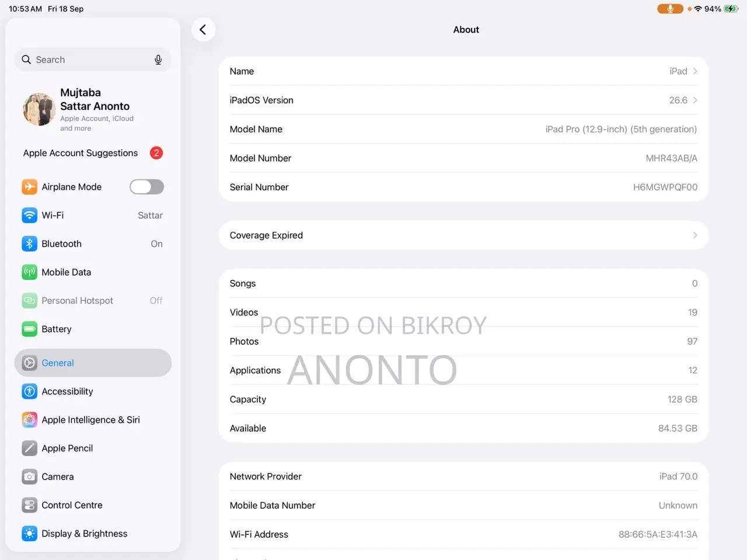Tap the red suggestions badge
747x560 pixels.
point(156,153)
